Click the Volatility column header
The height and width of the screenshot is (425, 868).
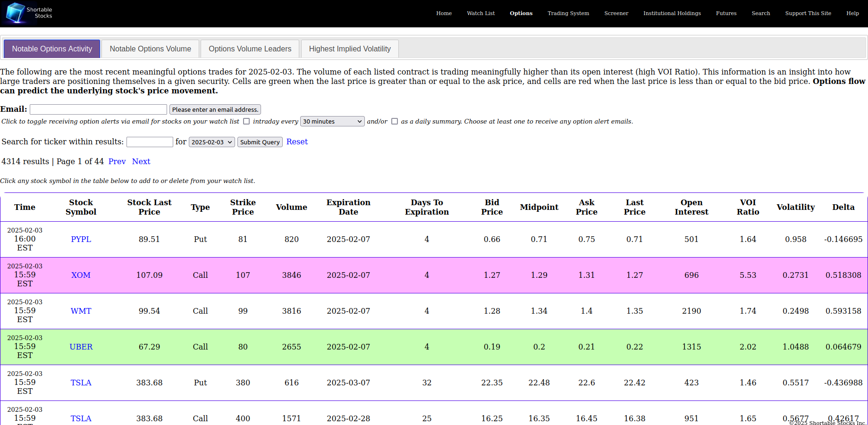click(x=795, y=207)
